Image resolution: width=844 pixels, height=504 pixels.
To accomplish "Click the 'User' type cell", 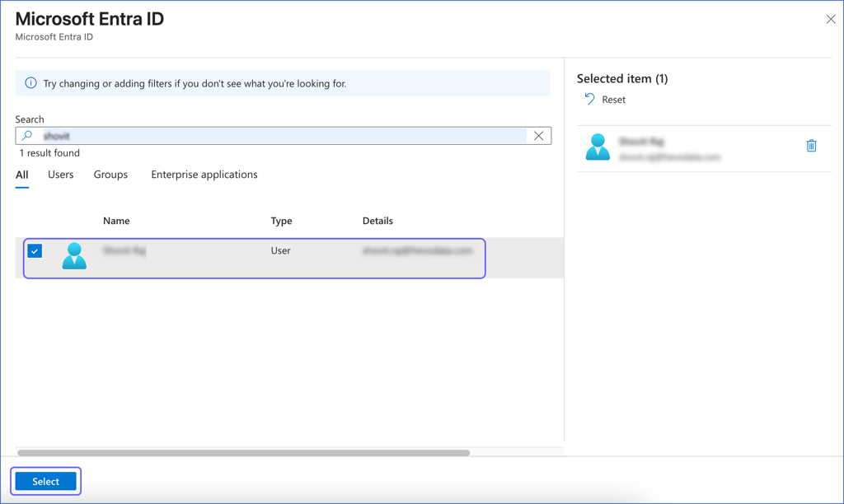I will pos(280,250).
